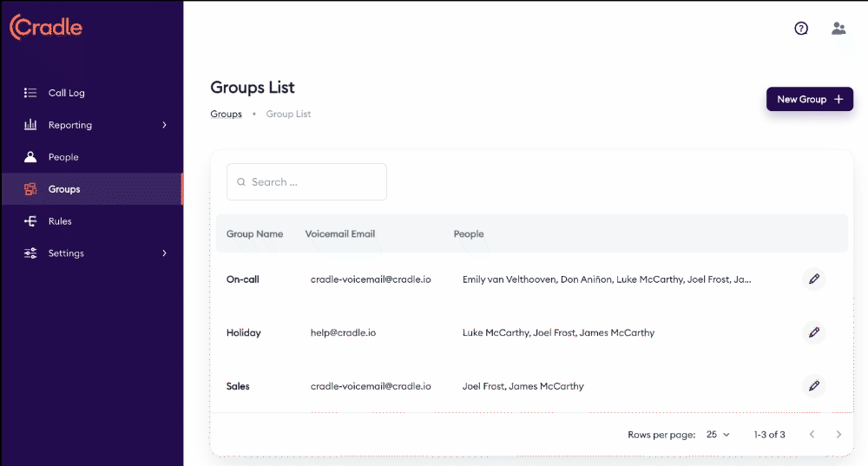
Task: Click the Search input field
Action: click(x=312, y=182)
